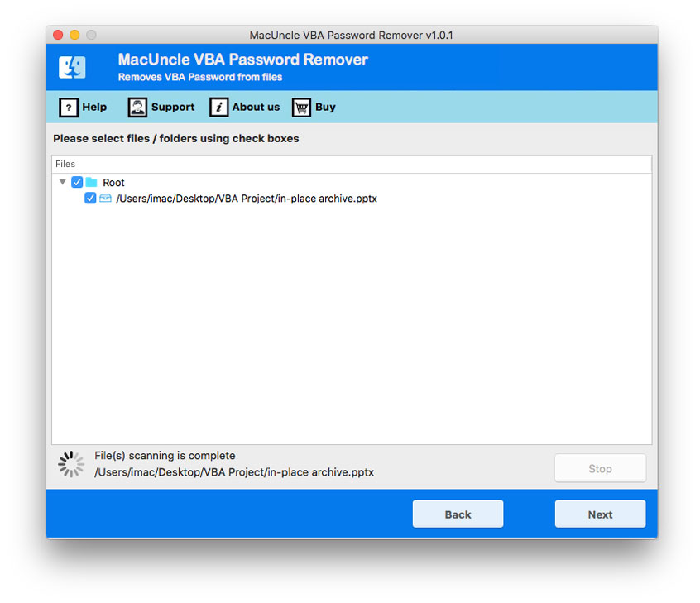This screenshot has height=603, width=700.
Task: Click the Support agent icon
Action: 137,108
